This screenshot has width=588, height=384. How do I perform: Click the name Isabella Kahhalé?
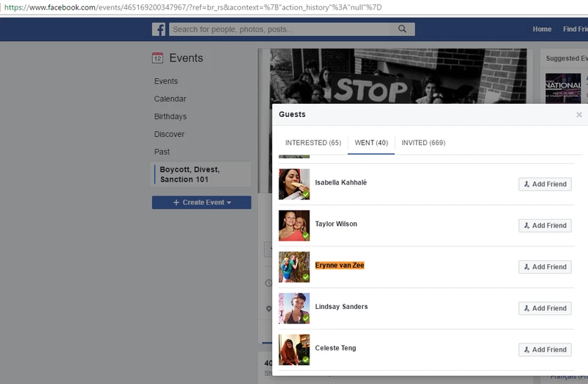(x=341, y=182)
